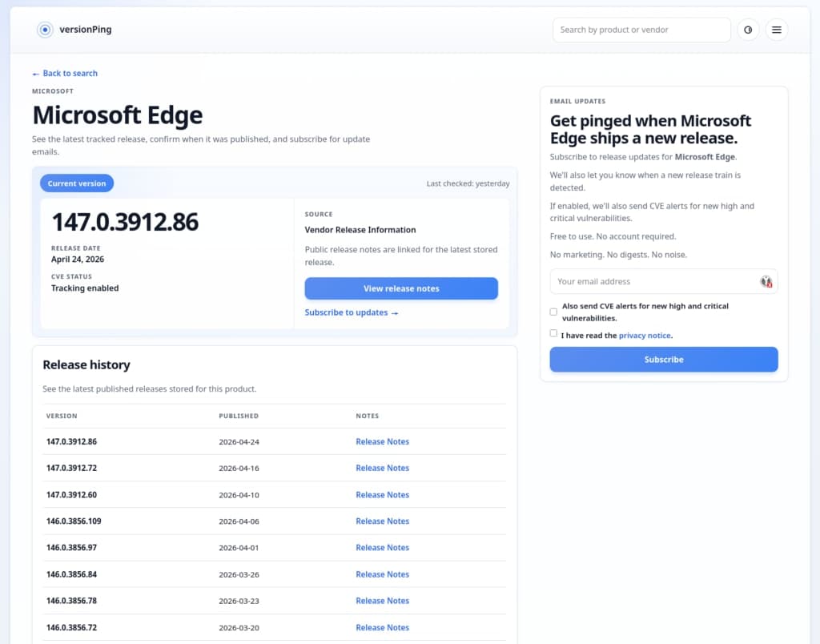Select version cell 146.0.3856.84

[x=71, y=574]
